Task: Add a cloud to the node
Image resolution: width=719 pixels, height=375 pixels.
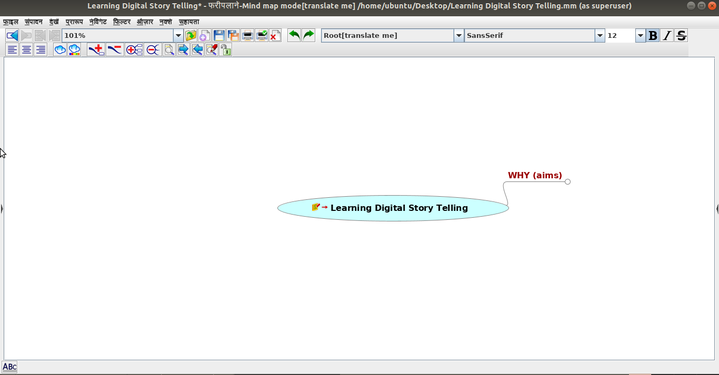Action: click(x=60, y=50)
